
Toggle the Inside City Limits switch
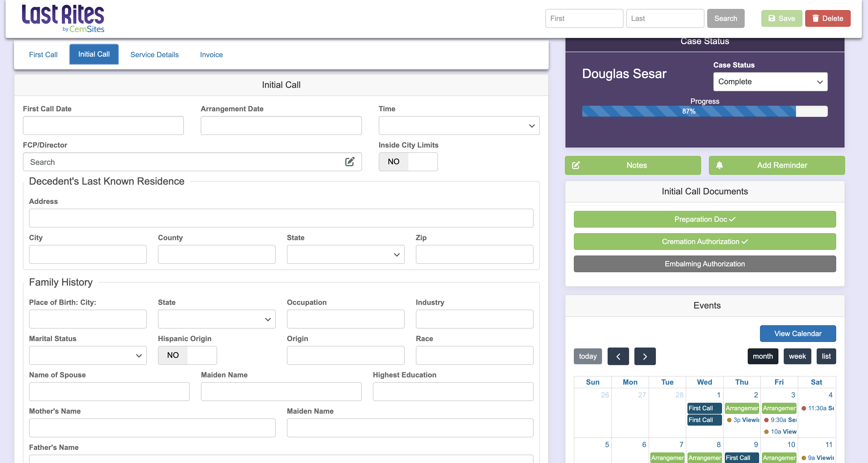408,161
